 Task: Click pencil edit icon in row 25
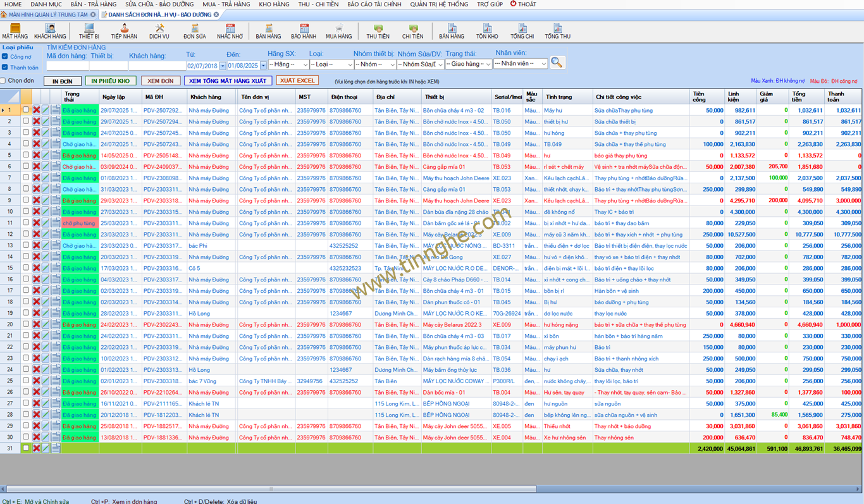tap(46, 381)
